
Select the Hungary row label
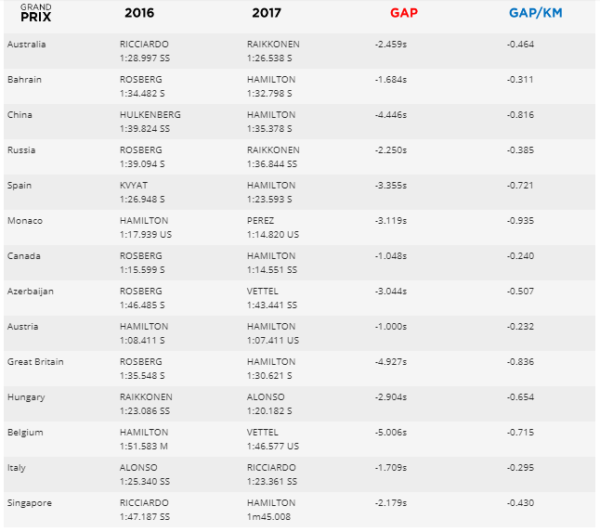pos(25,396)
